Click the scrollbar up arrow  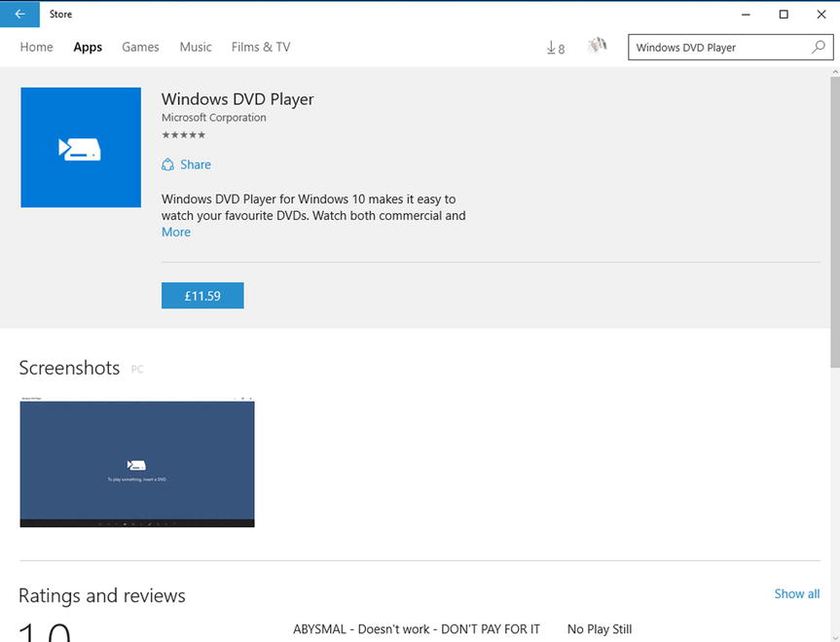pos(835,72)
